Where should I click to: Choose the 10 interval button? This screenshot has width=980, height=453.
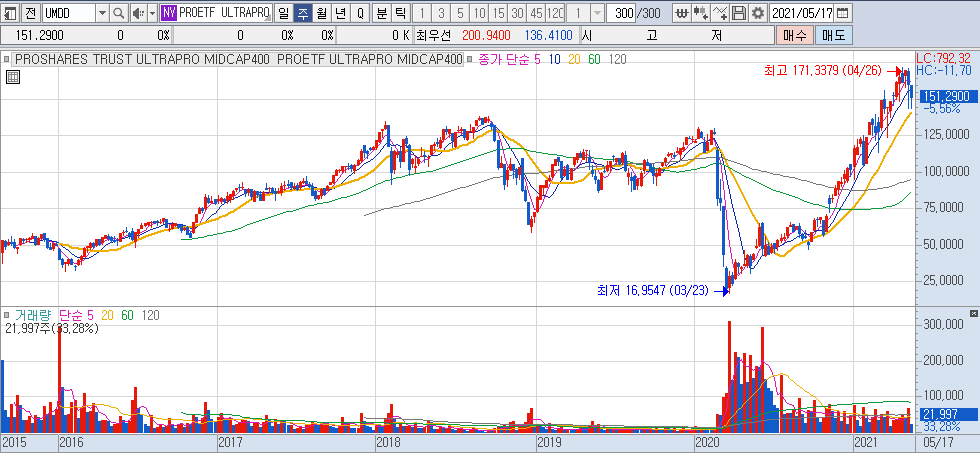click(479, 12)
